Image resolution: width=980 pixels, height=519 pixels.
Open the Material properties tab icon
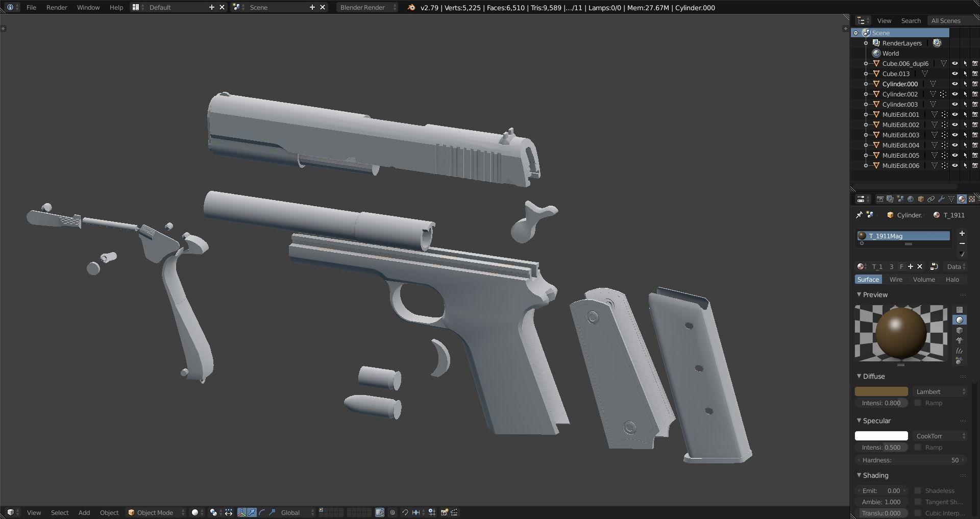(x=962, y=199)
